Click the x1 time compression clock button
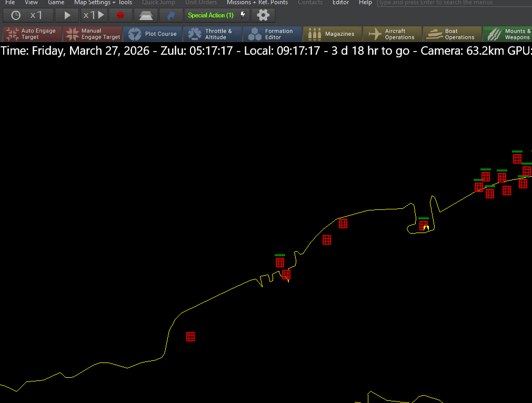This screenshot has height=403, width=532. click(28, 15)
